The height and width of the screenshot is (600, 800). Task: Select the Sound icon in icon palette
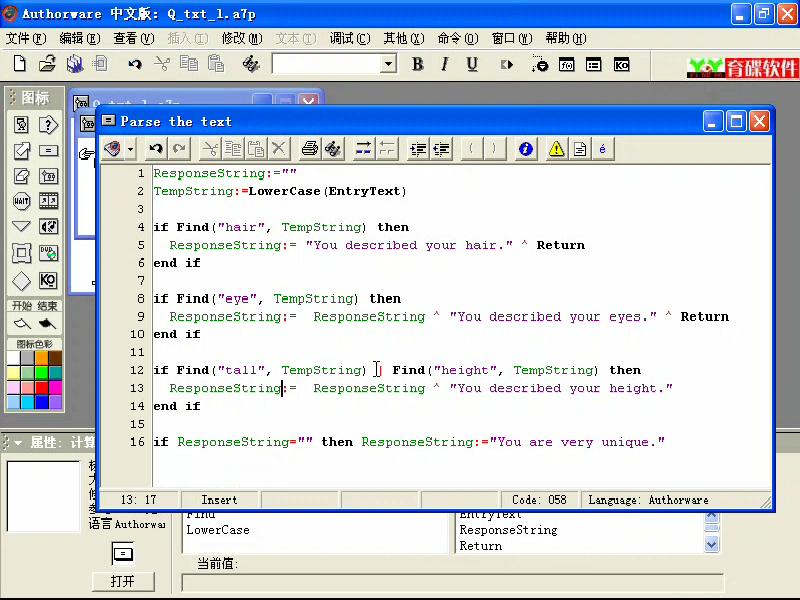click(x=48, y=226)
